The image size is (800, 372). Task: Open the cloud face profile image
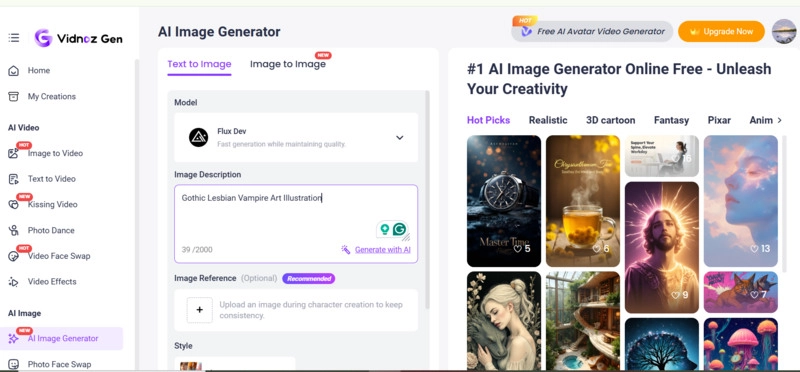pos(741,201)
